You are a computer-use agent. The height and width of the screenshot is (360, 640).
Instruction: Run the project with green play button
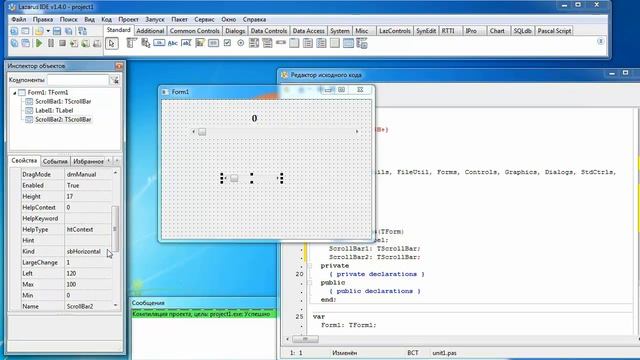(39, 43)
